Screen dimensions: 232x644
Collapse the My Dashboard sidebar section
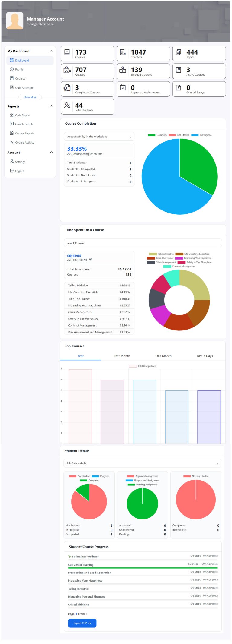[x=51, y=51]
